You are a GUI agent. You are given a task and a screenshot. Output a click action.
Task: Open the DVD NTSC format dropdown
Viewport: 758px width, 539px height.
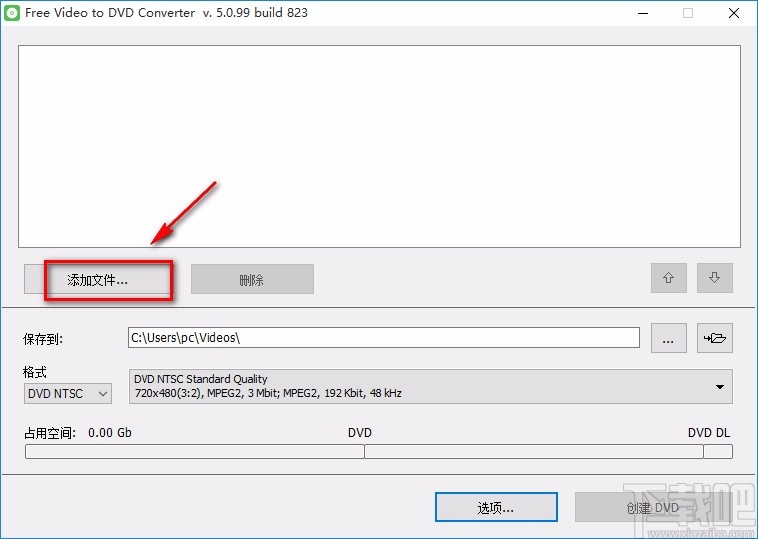[68, 393]
